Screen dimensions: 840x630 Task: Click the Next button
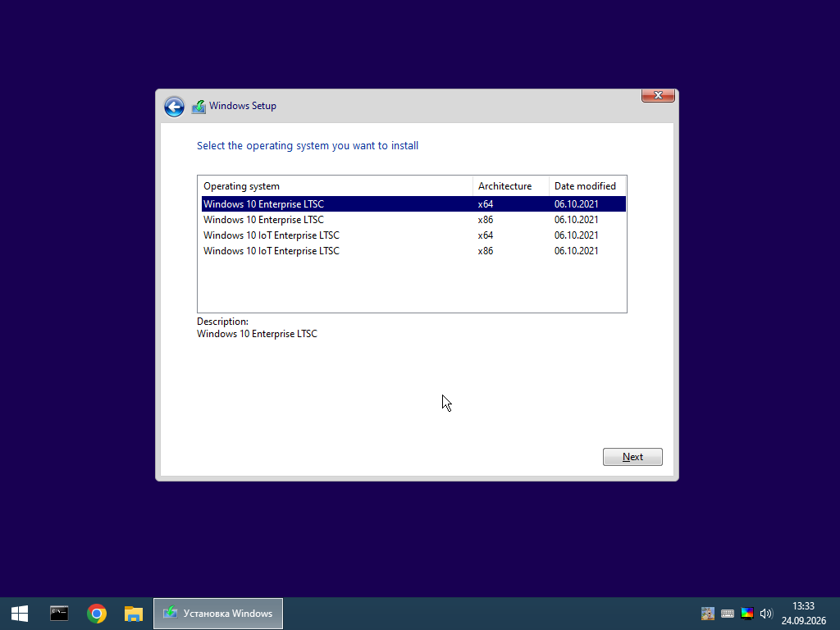click(632, 457)
